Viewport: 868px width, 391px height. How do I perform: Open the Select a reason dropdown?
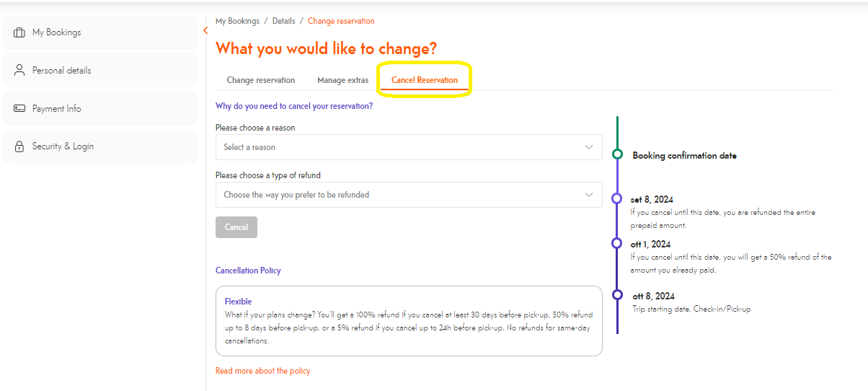coord(408,147)
